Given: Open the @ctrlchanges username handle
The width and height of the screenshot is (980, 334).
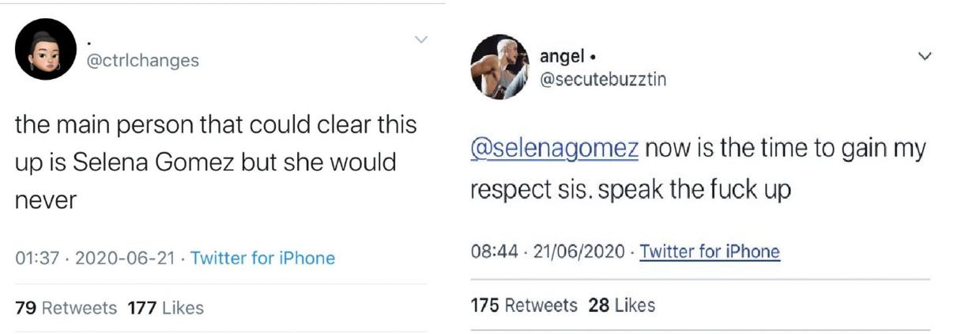Looking at the screenshot, I should pos(141,61).
